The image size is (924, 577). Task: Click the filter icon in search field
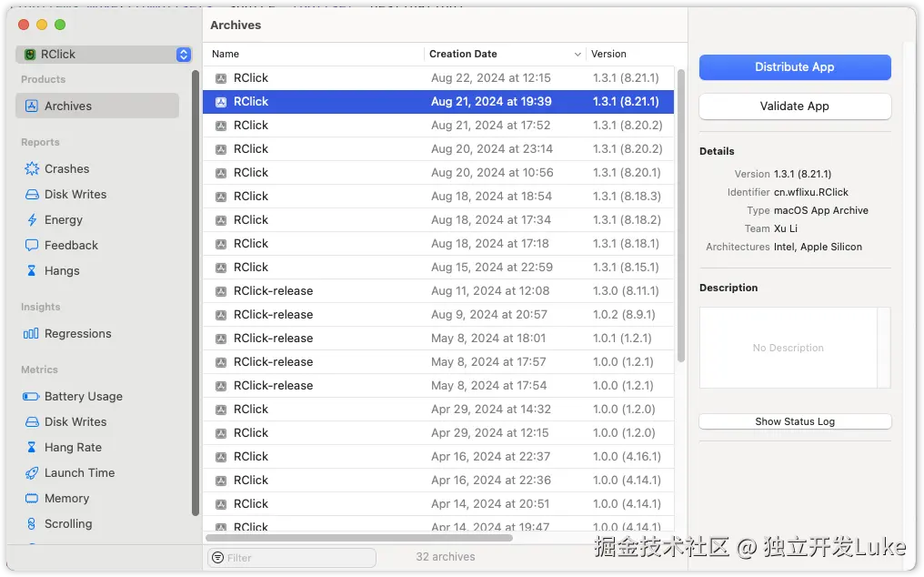pyautogui.click(x=217, y=558)
